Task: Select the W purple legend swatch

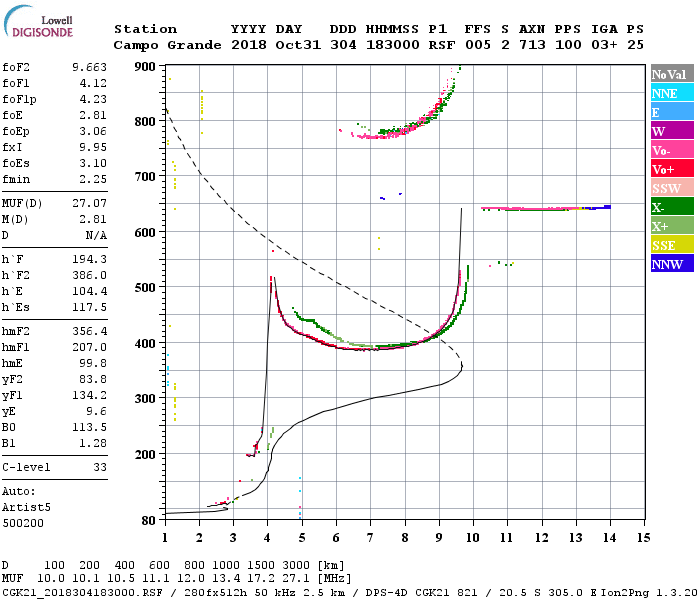Action: 672,131
